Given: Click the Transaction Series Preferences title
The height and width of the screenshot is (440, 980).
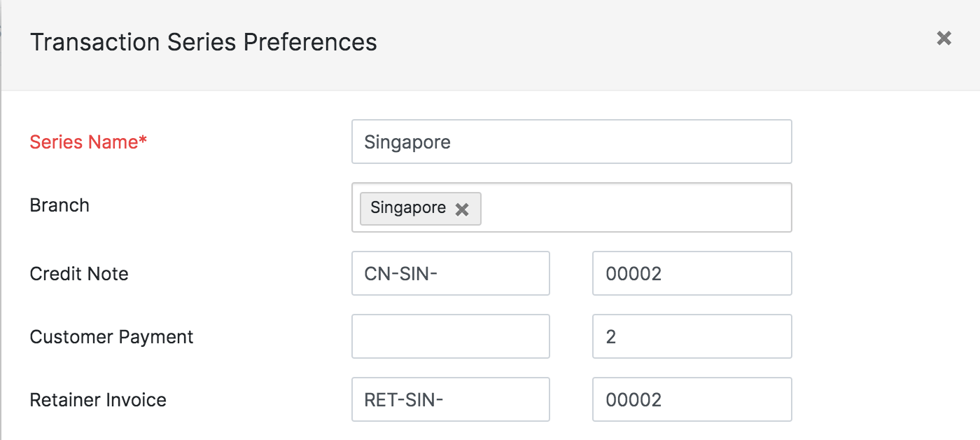Looking at the screenshot, I should [x=203, y=42].
